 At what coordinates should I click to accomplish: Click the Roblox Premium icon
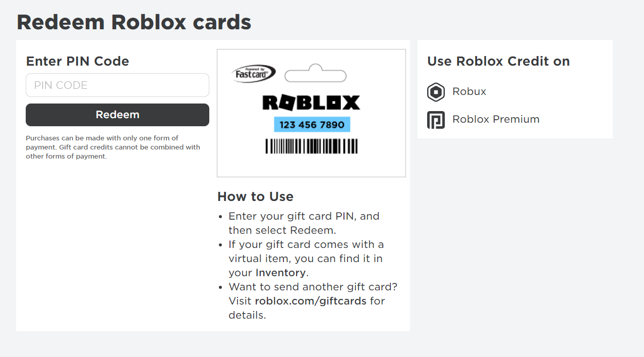[x=436, y=120]
